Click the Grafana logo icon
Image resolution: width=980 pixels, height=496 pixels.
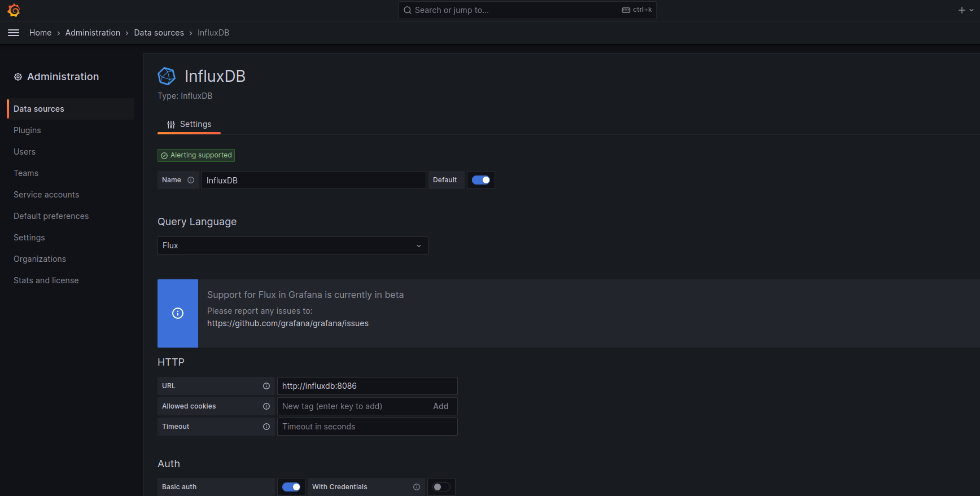[14, 10]
